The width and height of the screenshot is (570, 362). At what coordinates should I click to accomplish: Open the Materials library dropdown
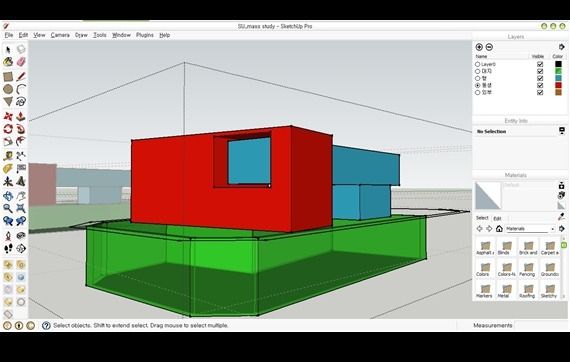pos(530,229)
